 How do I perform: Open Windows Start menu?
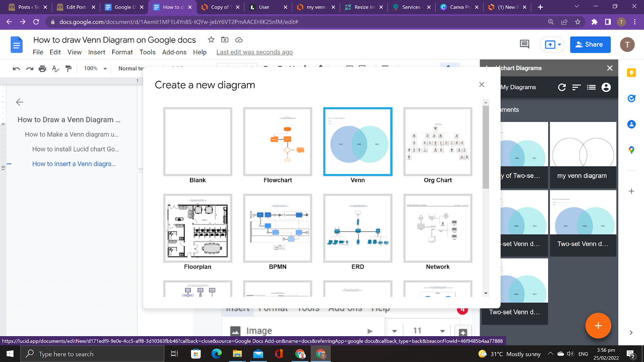pyautogui.click(x=10, y=354)
